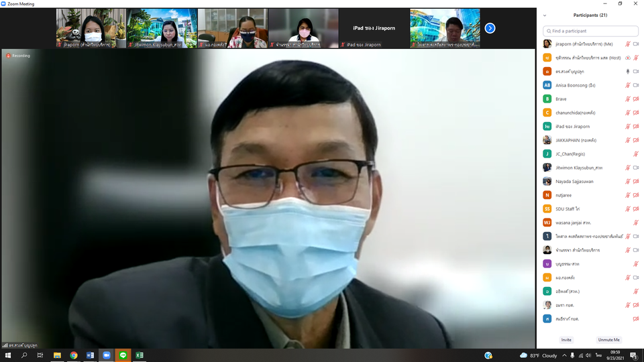
Task: Select Nayada Sajjasuwan in participants list
Action: point(574,182)
